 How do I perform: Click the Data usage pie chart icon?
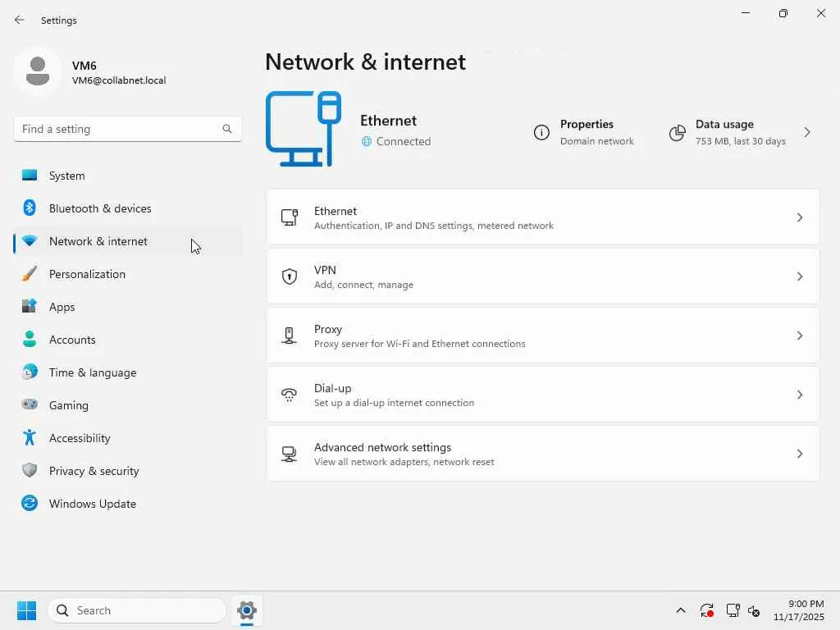click(x=677, y=133)
